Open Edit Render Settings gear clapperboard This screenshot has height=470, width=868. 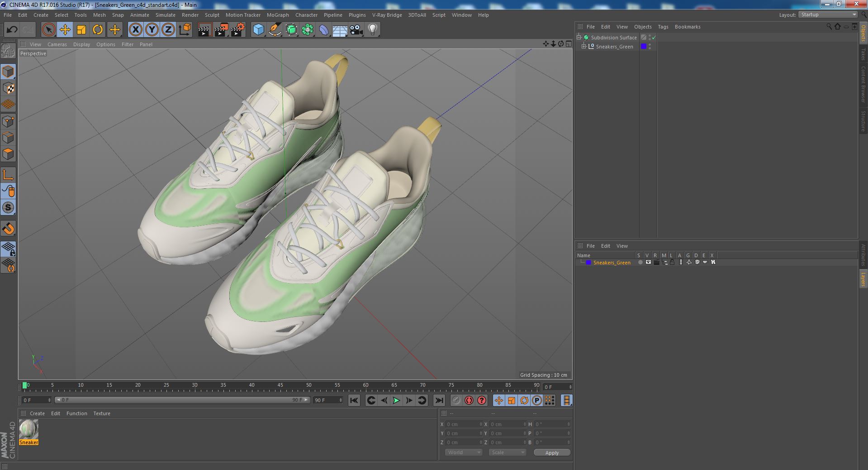point(238,30)
